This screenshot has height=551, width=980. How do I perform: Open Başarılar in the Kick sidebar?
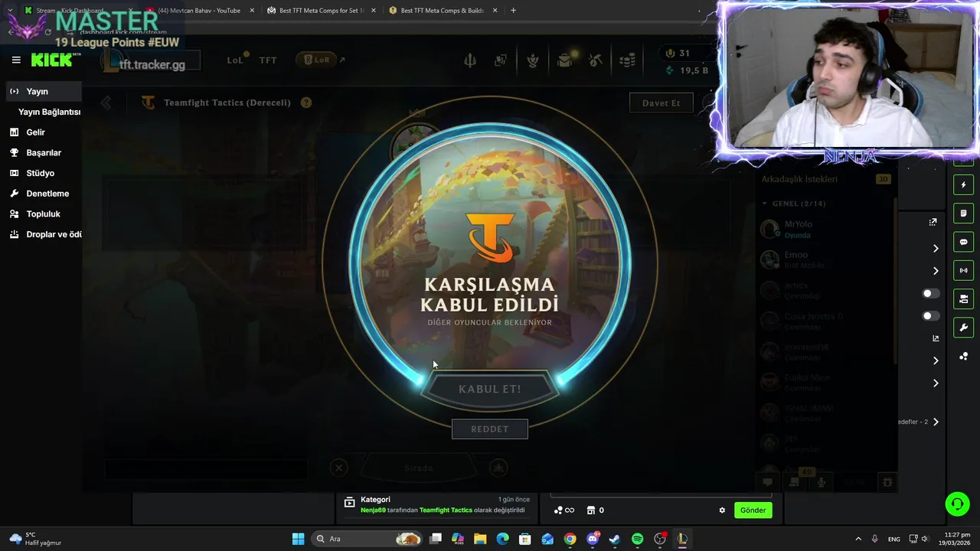(x=42, y=152)
